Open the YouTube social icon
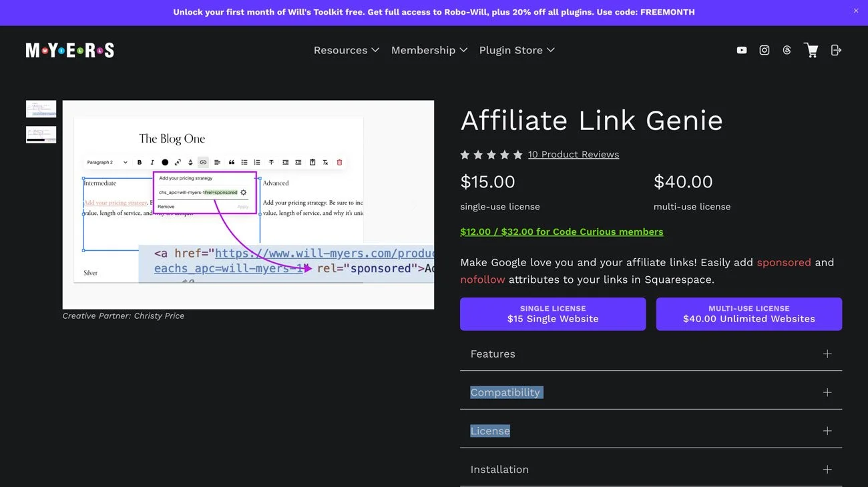868x487 pixels. (741, 50)
